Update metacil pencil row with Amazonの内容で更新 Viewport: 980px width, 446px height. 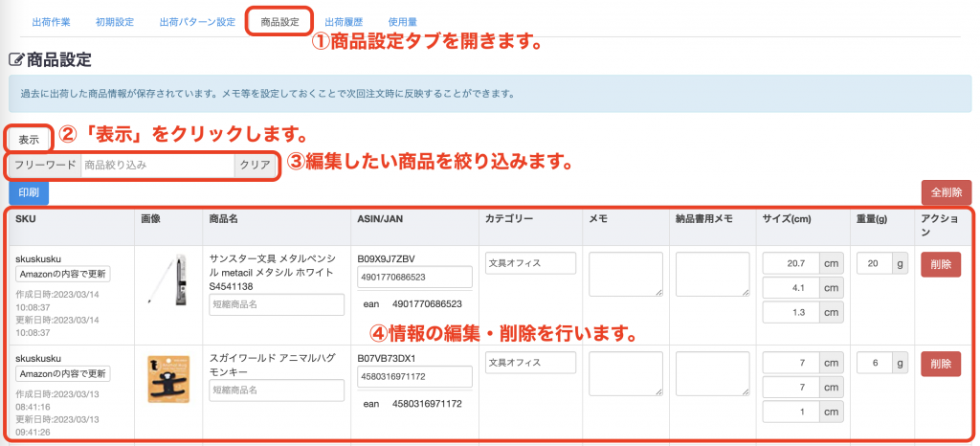click(63, 274)
